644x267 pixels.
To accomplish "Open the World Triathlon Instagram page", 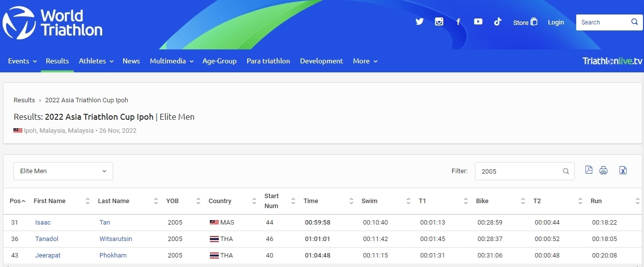I will [439, 22].
